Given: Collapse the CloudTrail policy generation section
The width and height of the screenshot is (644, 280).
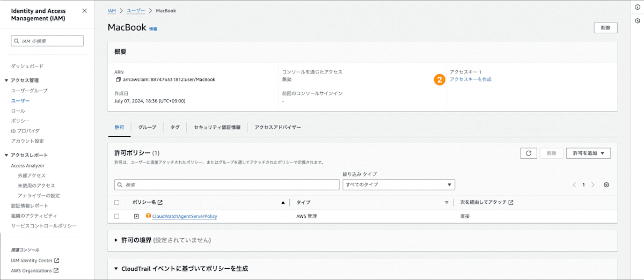Looking at the screenshot, I should (116, 268).
